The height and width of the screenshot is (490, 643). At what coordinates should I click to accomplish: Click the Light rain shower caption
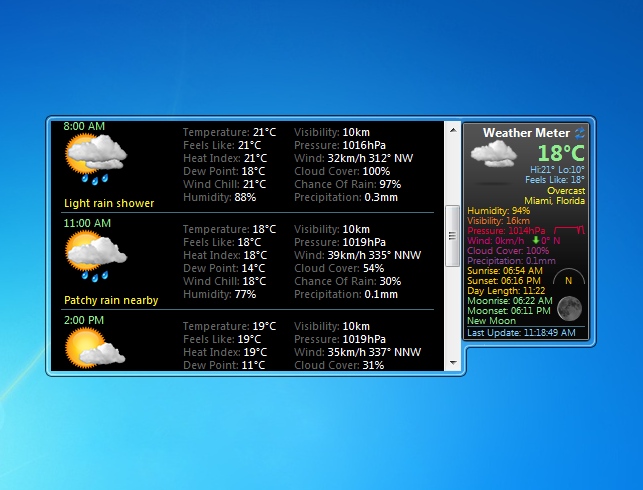tap(109, 203)
